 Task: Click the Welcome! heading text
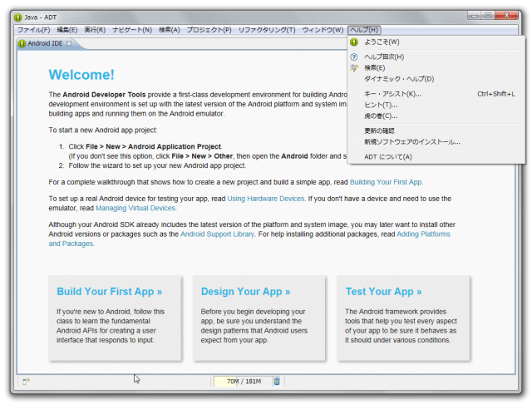[x=81, y=75]
